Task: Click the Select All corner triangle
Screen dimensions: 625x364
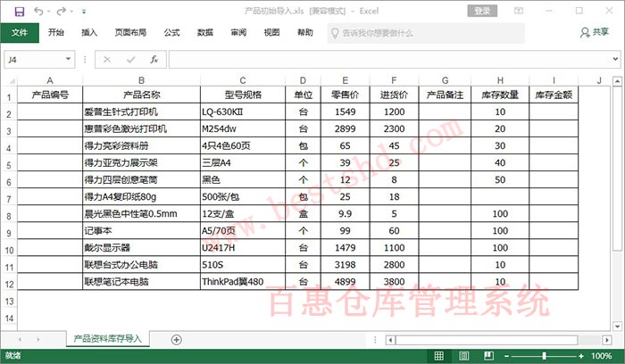Action: tap(10, 80)
